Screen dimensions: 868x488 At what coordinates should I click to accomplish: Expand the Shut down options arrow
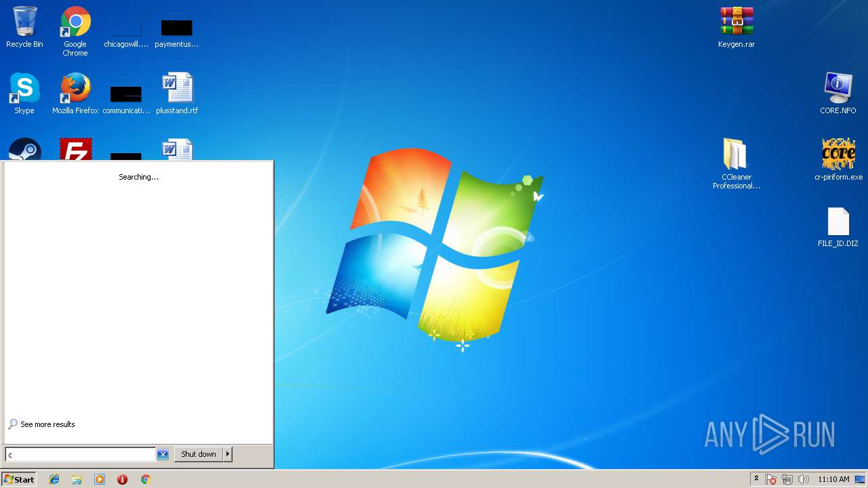[x=228, y=454]
